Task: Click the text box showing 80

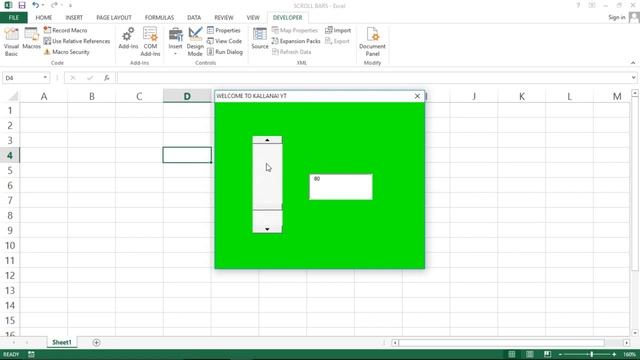Action: [341, 187]
